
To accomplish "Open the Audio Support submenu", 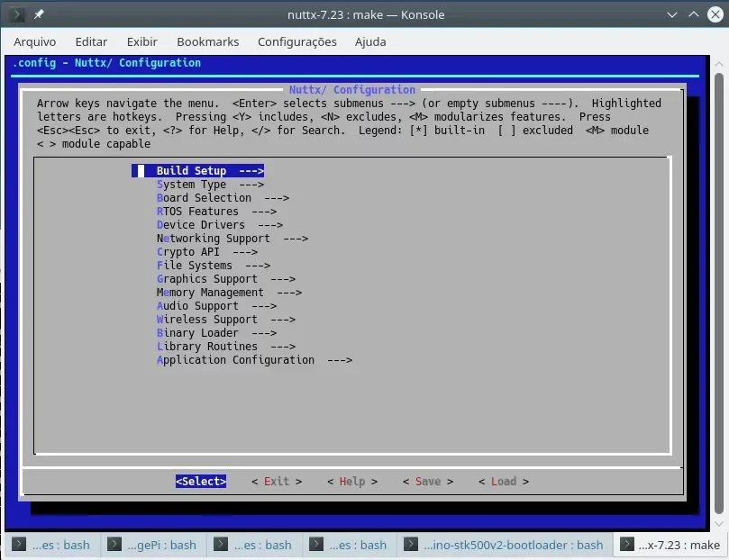I will (x=216, y=305).
